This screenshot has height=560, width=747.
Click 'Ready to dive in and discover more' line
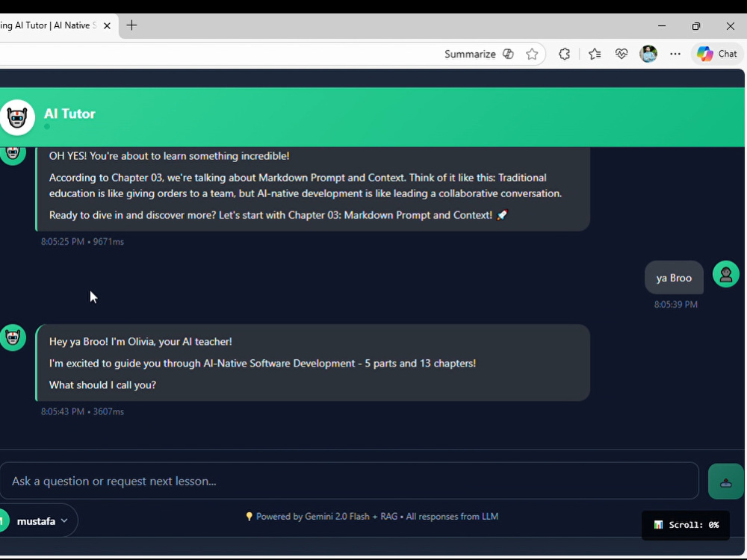pos(278,215)
